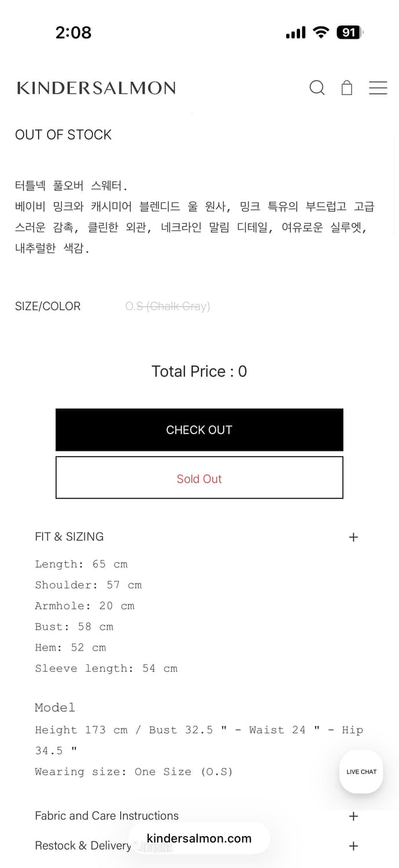Tap the 2:08 clock
Viewport: 399px width, 868px height.
(73, 33)
